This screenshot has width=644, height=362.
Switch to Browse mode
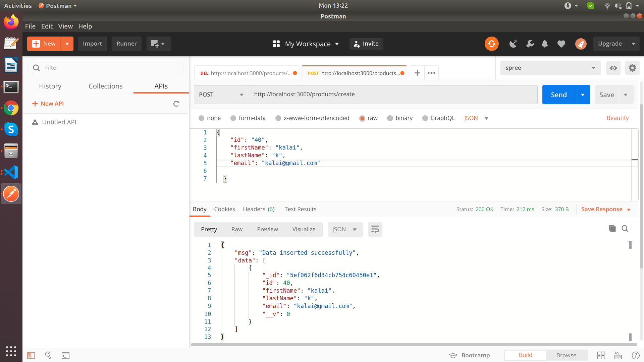tap(566, 355)
